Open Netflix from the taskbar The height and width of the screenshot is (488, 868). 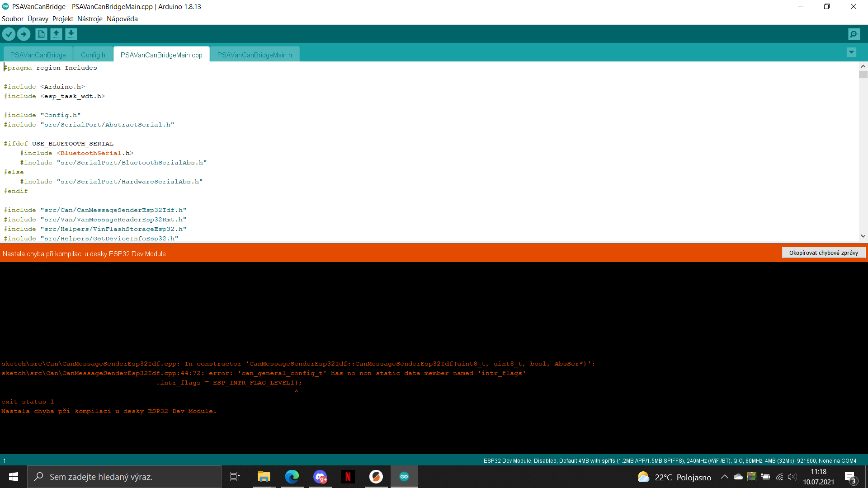(348, 477)
